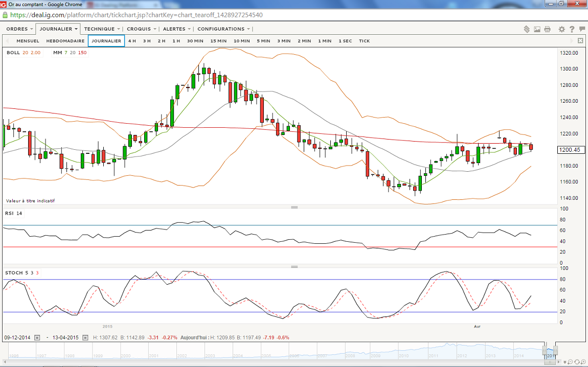Click the divider handle above RSI panel
The image size is (588, 367).
[x=295, y=208]
